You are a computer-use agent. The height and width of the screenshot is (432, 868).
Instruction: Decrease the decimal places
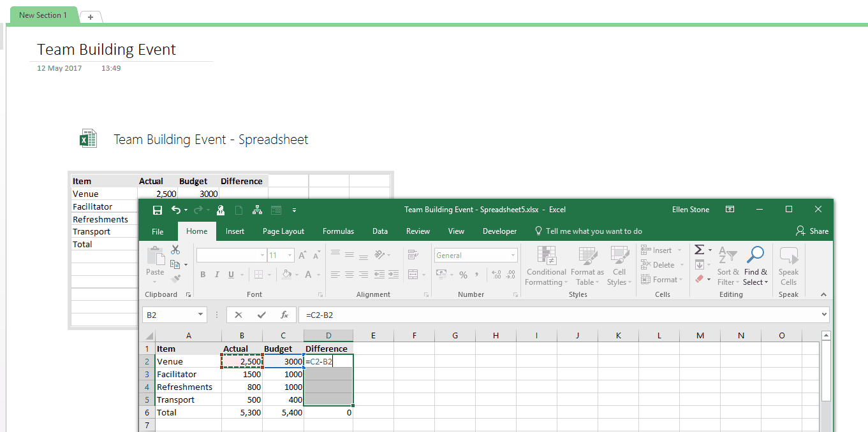coord(511,275)
